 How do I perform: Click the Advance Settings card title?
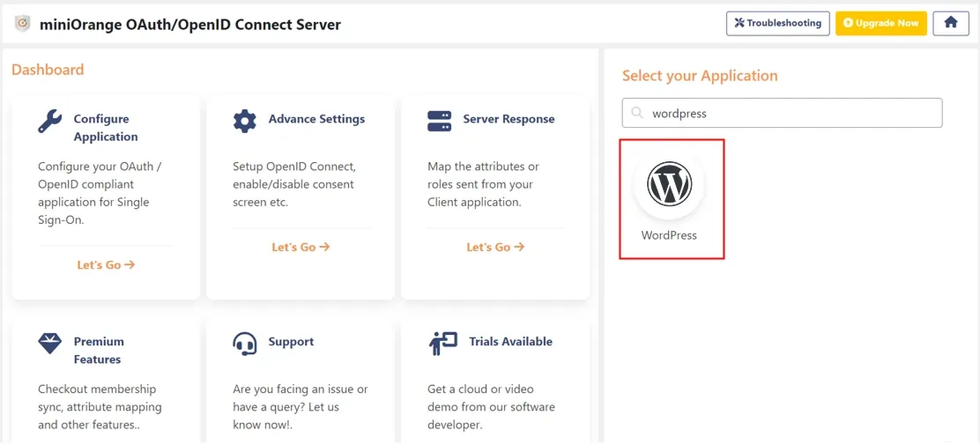pos(317,119)
